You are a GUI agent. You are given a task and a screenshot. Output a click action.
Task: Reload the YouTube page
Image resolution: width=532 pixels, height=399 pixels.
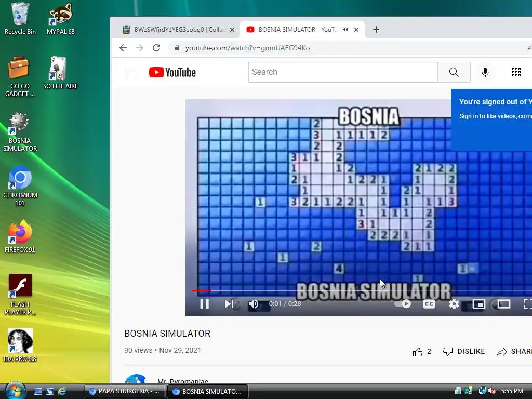click(156, 48)
